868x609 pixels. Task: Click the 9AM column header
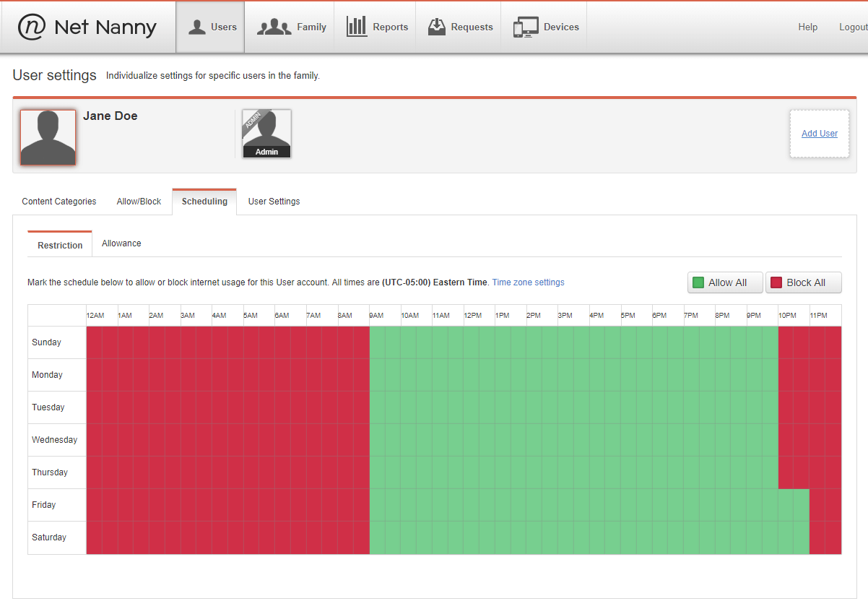[376, 316]
